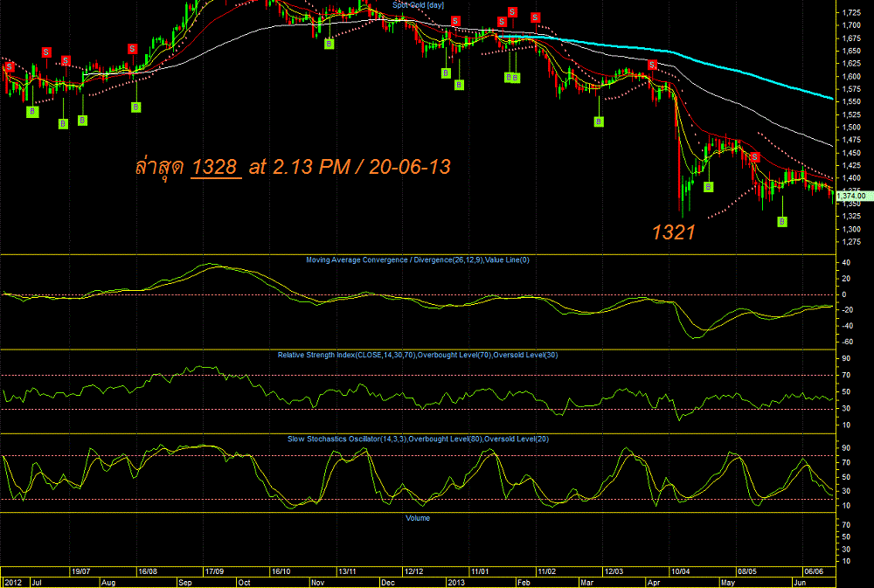The height and width of the screenshot is (588, 874).
Task: Click the 1,500 price axis label
Action: (x=851, y=127)
